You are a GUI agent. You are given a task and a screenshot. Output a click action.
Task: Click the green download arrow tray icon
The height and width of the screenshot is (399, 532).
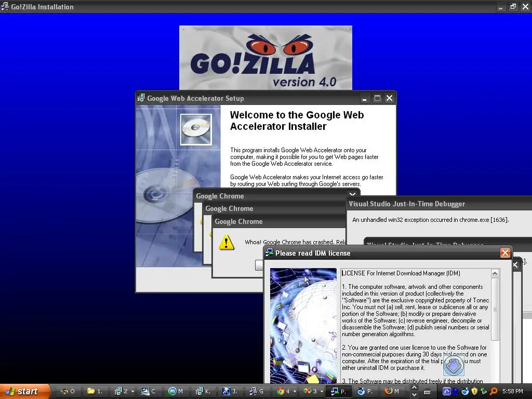click(x=484, y=392)
